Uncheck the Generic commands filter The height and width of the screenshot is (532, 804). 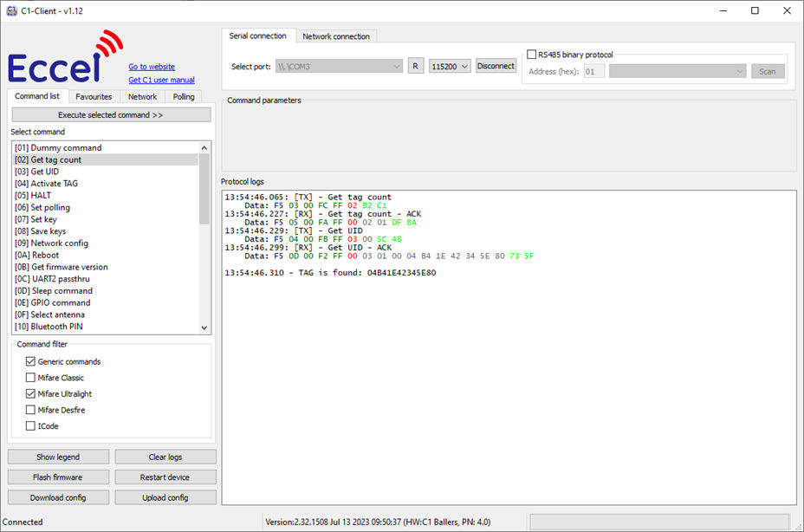tap(31, 361)
